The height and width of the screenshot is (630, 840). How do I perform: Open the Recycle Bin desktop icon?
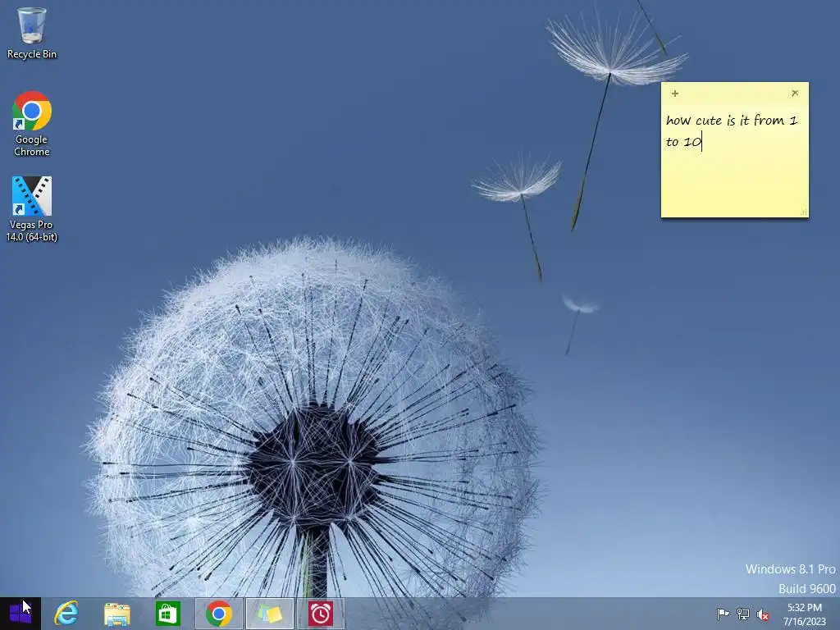coord(32,33)
